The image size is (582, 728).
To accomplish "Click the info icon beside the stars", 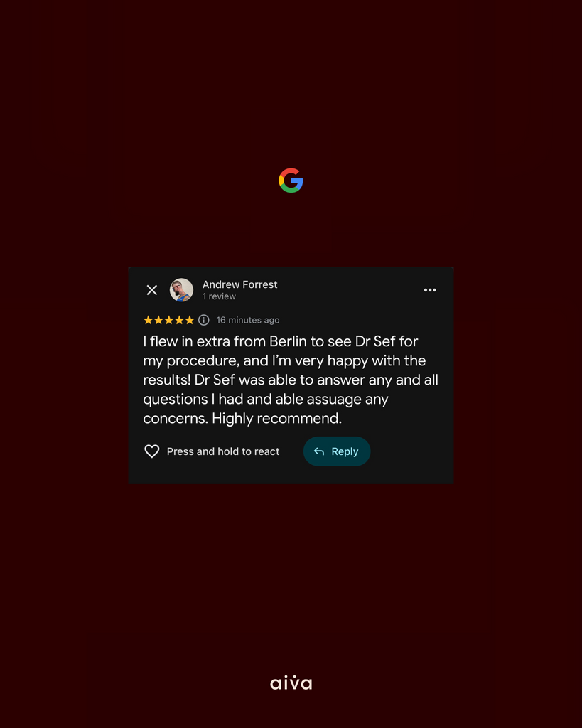I will 204,320.
